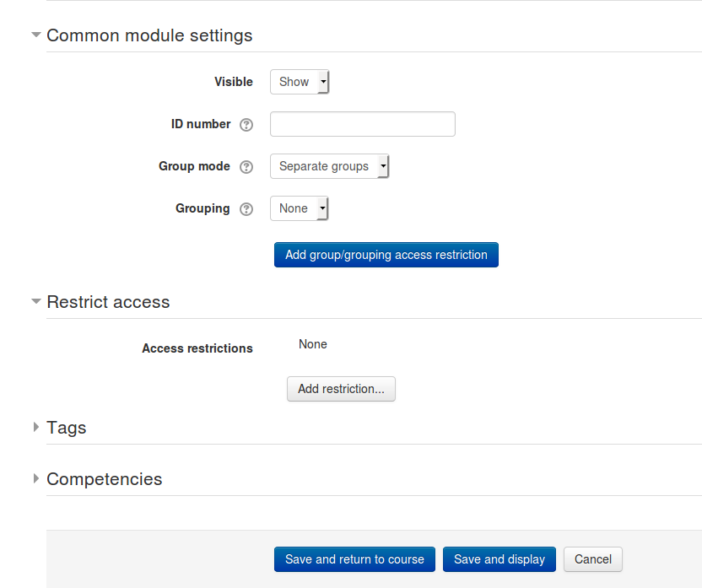The width and height of the screenshot is (702, 588).
Task: Expand the Competencies section arrow
Action: 36,478
